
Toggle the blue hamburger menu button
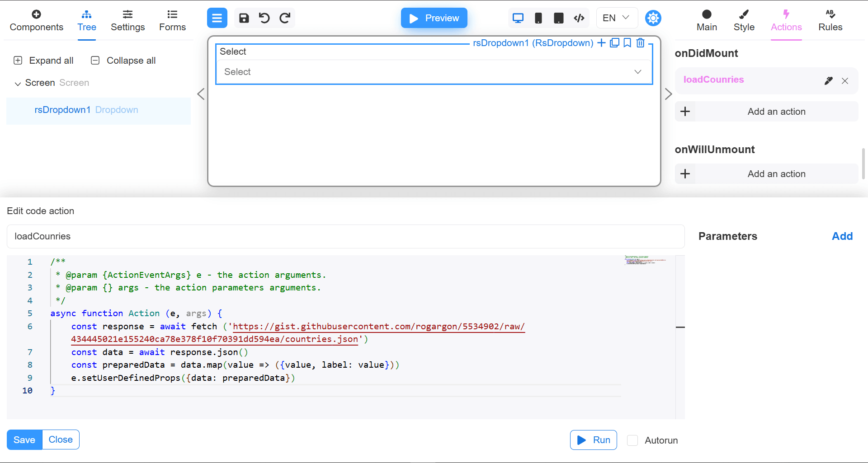coord(217,18)
